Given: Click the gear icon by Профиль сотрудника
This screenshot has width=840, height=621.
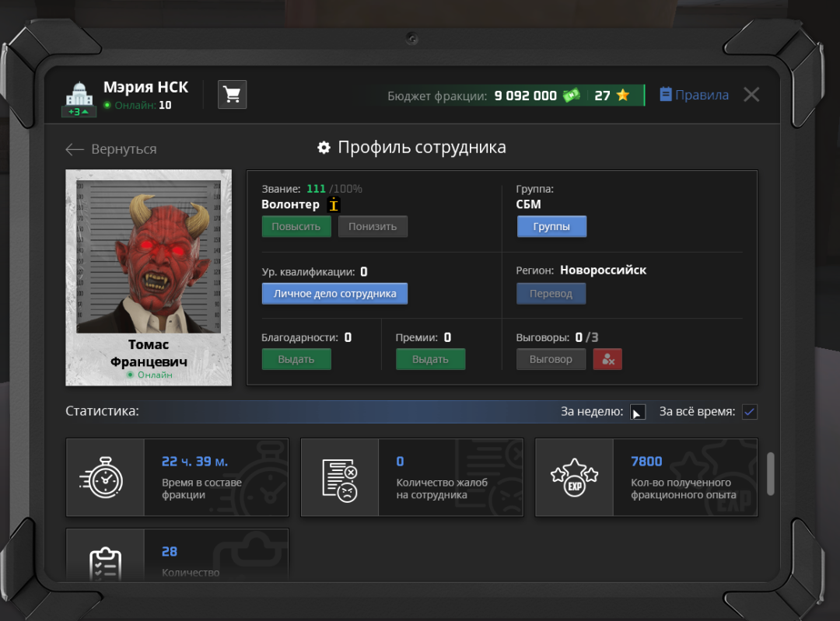Looking at the screenshot, I should (324, 147).
